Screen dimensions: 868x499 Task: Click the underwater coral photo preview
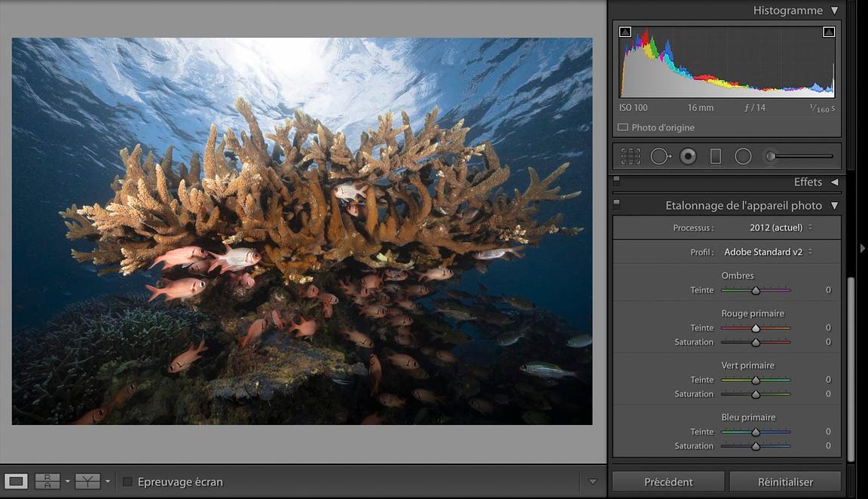tap(302, 231)
